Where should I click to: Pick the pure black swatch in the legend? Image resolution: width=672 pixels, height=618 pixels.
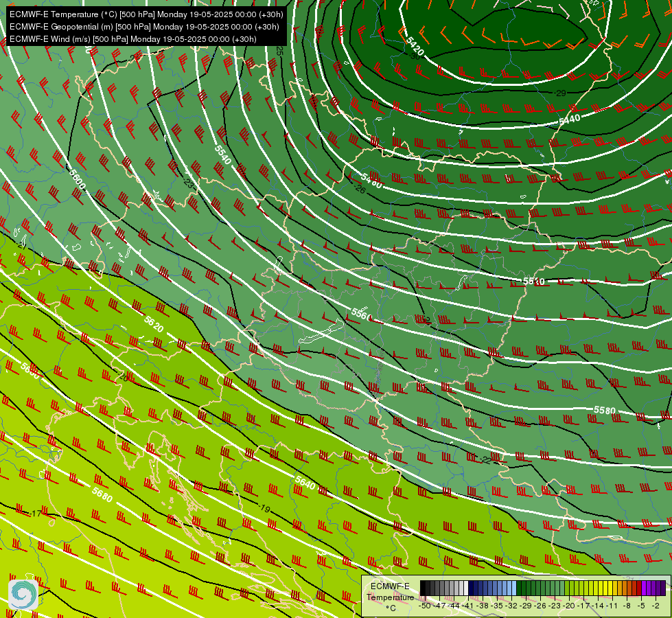tap(423, 588)
